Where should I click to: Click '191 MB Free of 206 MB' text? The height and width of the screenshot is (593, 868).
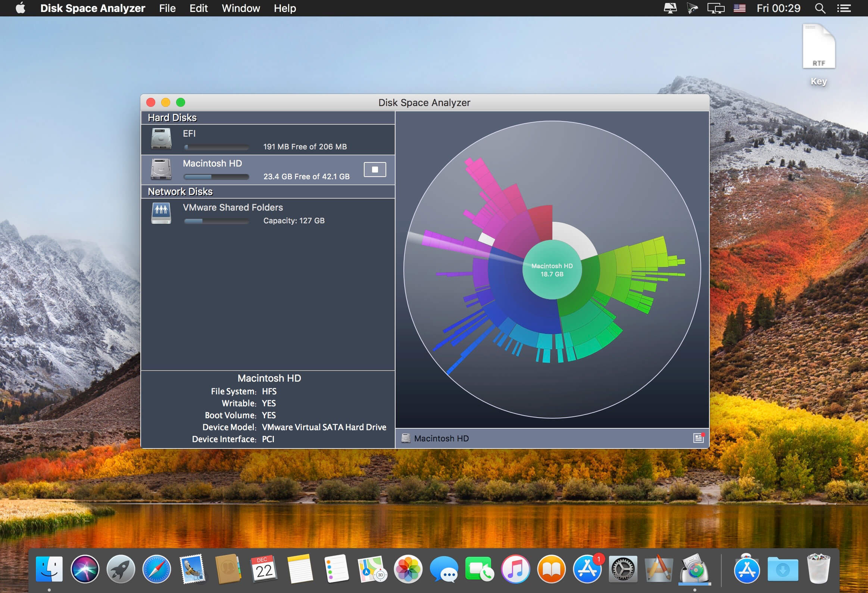point(305,146)
